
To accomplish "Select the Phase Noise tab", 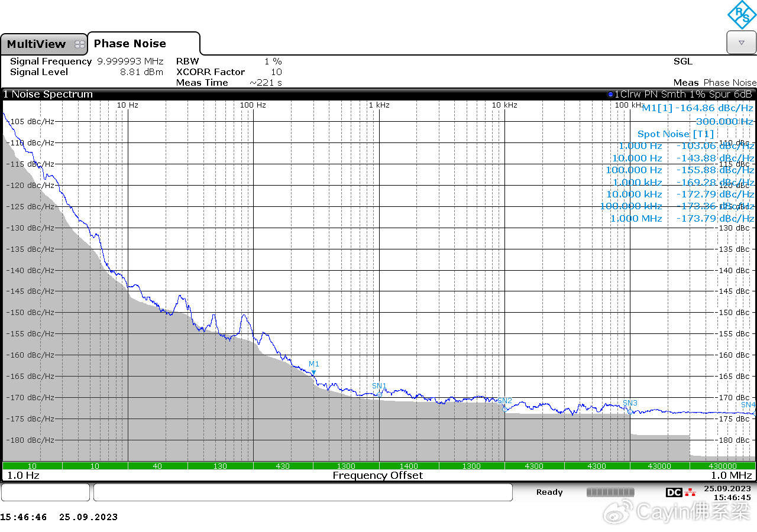I will pyautogui.click(x=144, y=44).
